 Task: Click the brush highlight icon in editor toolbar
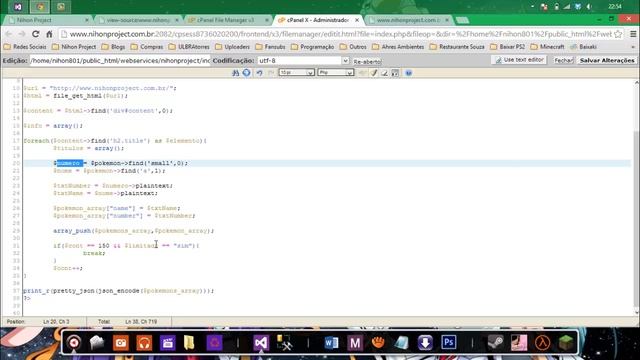pos(374,73)
